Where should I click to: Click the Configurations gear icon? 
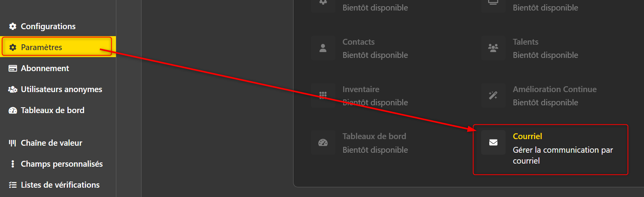pyautogui.click(x=13, y=26)
